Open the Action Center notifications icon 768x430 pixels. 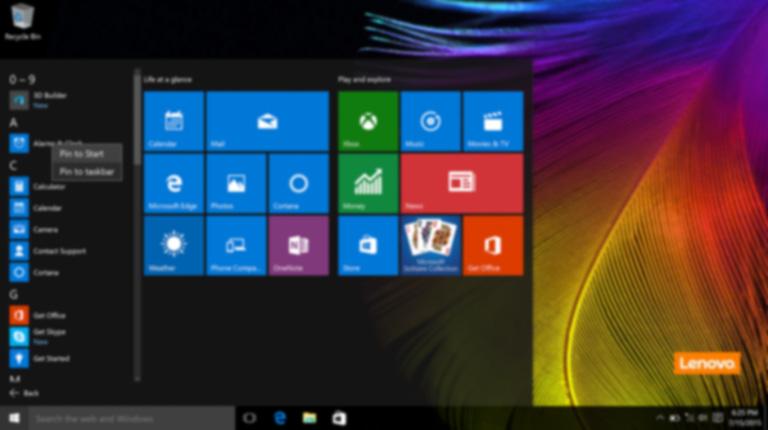[718, 418]
